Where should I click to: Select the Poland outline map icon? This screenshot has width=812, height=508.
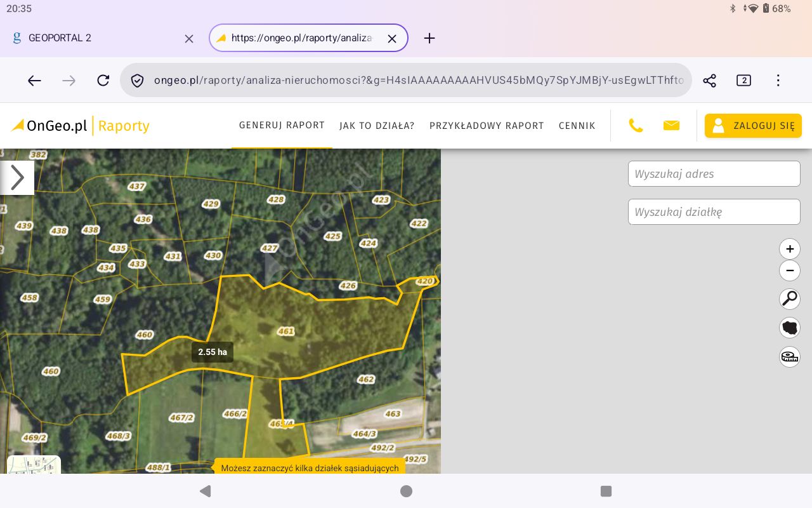click(790, 328)
